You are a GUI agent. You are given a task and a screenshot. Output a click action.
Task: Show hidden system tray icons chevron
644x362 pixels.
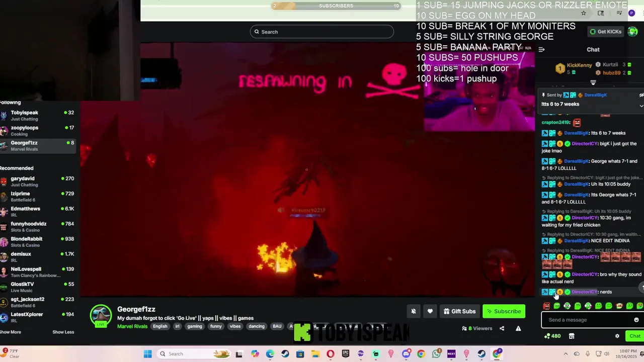tap(566, 354)
